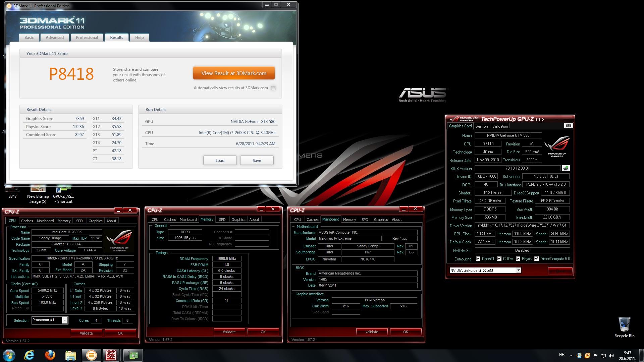
Task: Click OK in the CPU-Z Memory window
Action: [x=263, y=332]
